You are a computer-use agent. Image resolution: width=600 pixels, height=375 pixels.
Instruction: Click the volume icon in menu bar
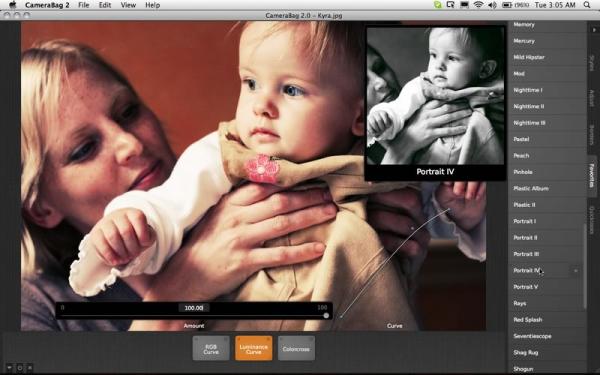pos(492,5)
